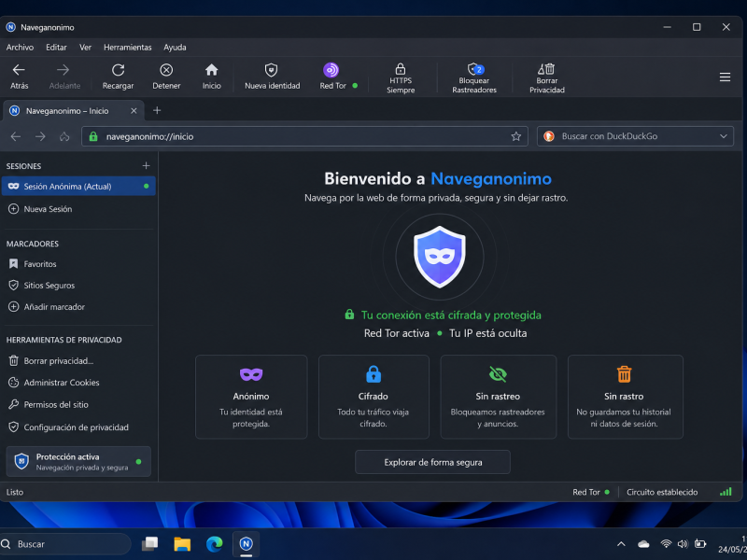Click the address bar back arrow

coord(16,136)
